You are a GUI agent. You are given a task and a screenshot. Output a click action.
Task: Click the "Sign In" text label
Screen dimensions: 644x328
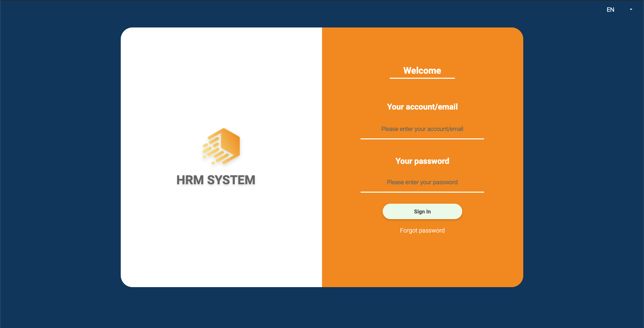click(x=422, y=212)
